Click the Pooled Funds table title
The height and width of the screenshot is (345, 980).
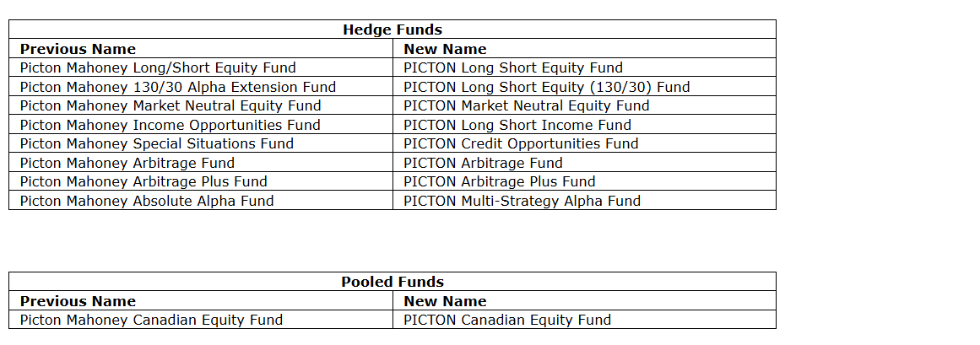pyautogui.click(x=392, y=282)
